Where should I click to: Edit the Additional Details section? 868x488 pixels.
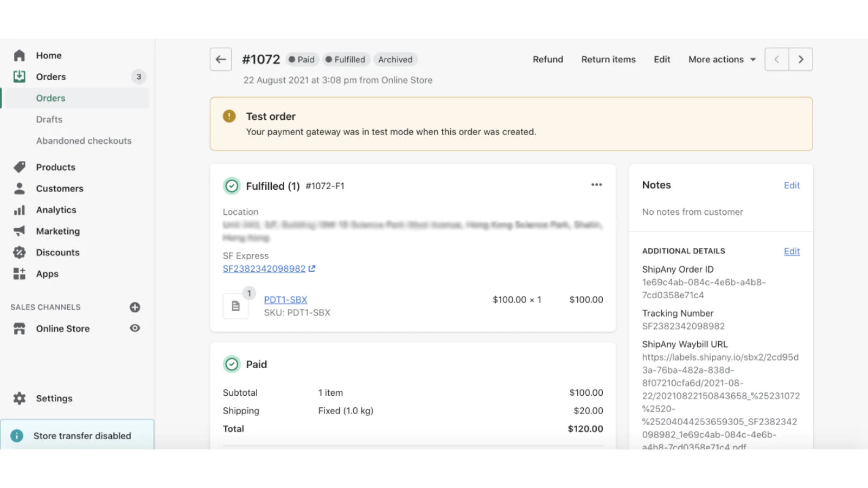(x=792, y=251)
